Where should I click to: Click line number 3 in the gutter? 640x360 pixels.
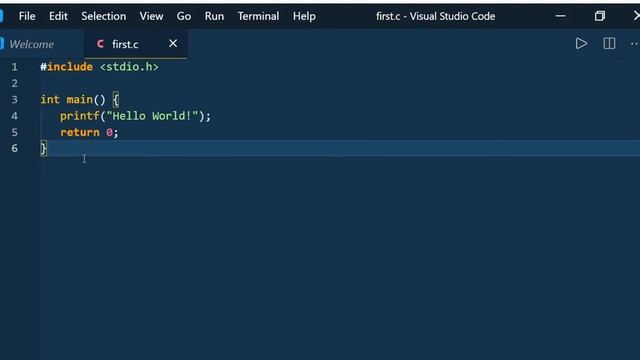15,100
